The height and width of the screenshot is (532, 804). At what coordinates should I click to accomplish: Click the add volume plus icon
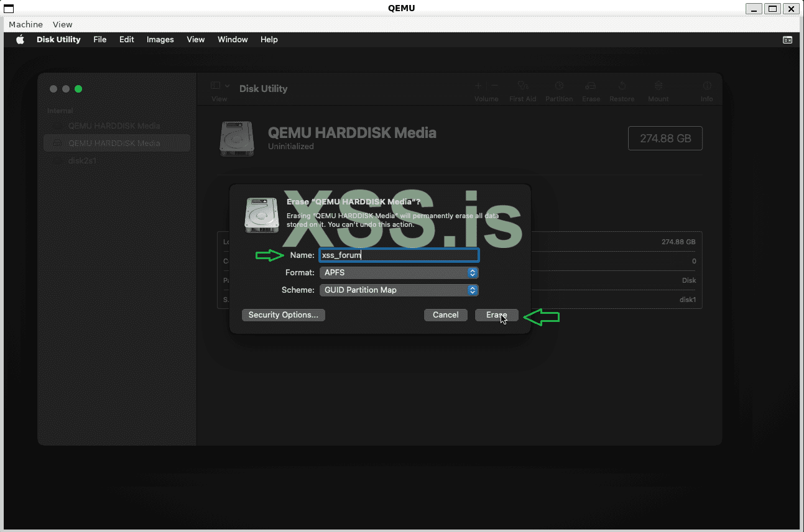[x=478, y=86]
